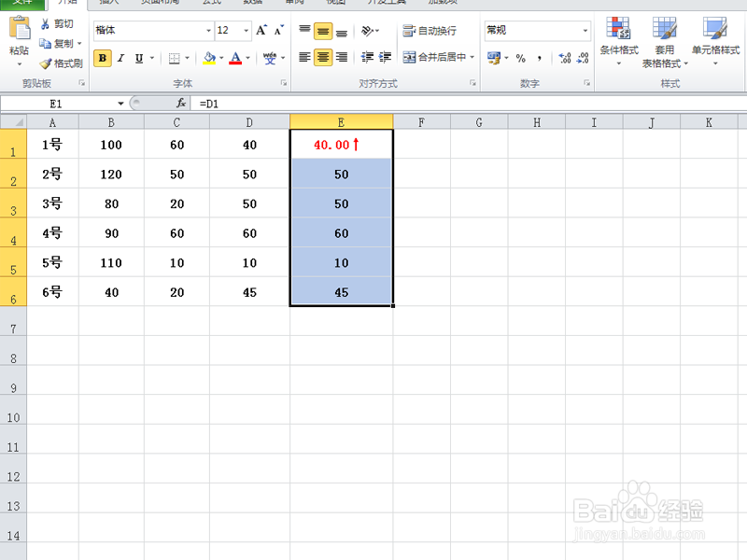Viewport: 747px width, 560px height.
Task: Select column H header
Action: tap(536, 122)
